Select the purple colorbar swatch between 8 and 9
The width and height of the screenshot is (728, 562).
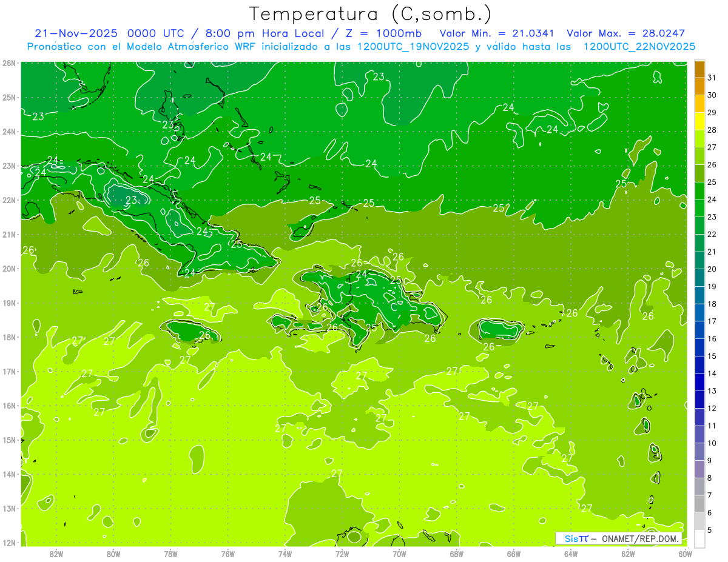pos(699,469)
